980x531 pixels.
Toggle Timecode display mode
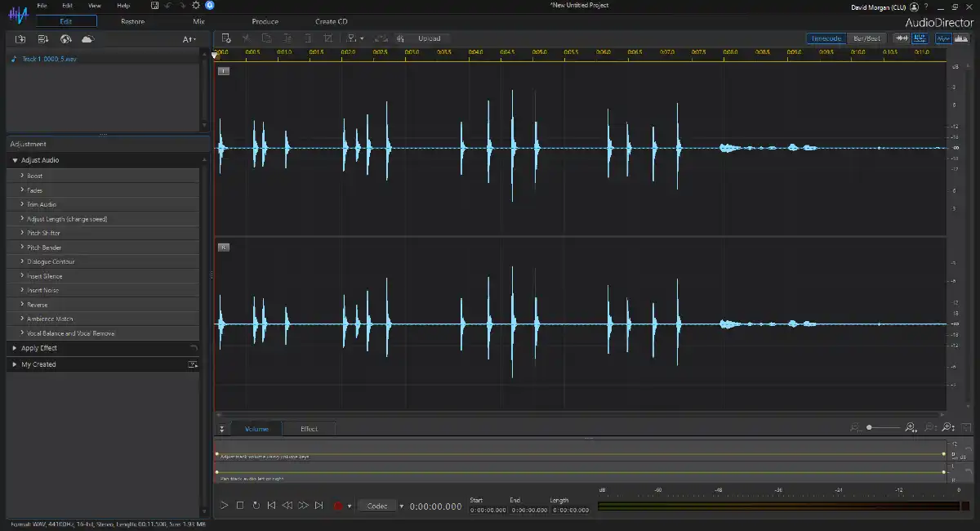[826, 38]
